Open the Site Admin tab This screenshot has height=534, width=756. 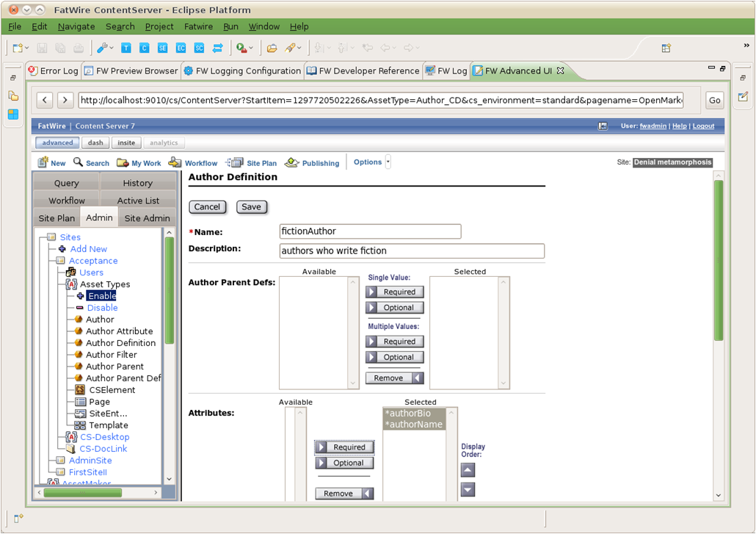(147, 218)
